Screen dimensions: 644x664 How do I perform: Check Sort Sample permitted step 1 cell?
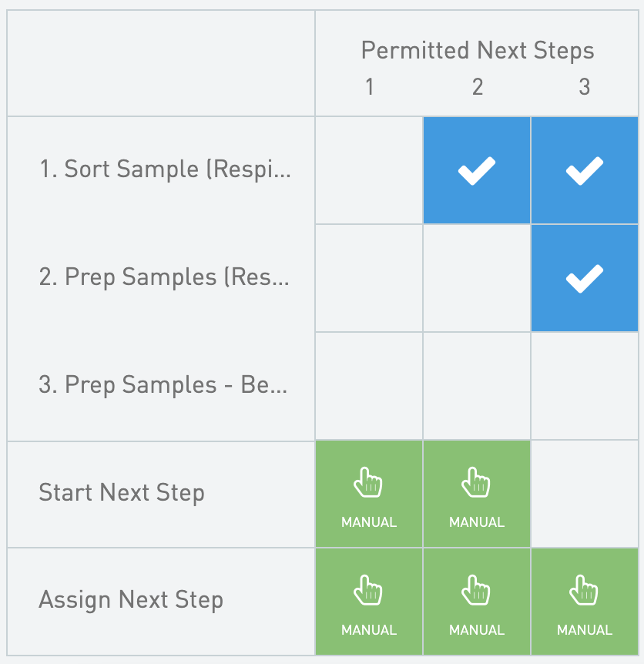coord(369,170)
